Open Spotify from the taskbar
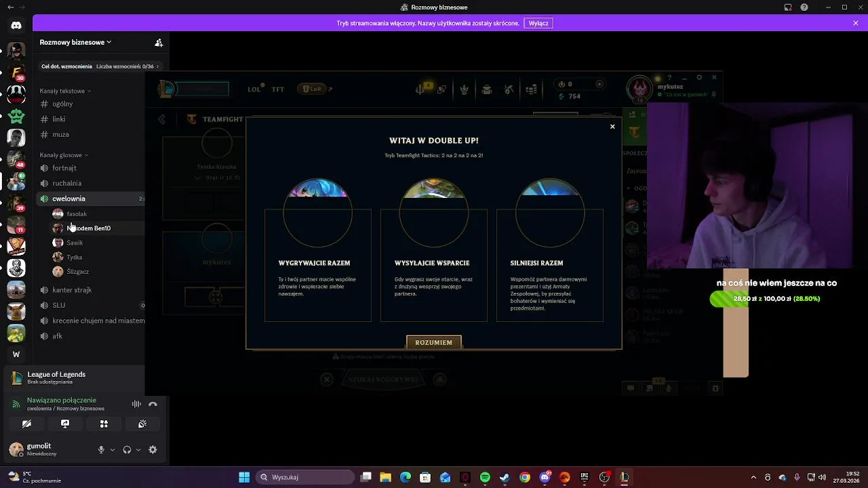This screenshot has height=488, width=868. 485,477
